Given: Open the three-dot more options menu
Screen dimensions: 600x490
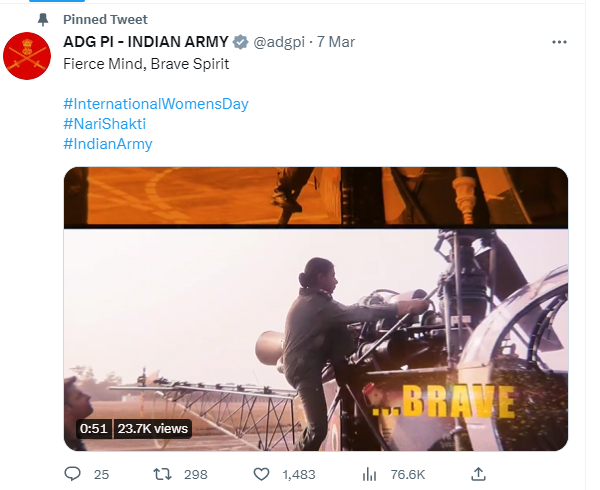Looking at the screenshot, I should coord(561,43).
